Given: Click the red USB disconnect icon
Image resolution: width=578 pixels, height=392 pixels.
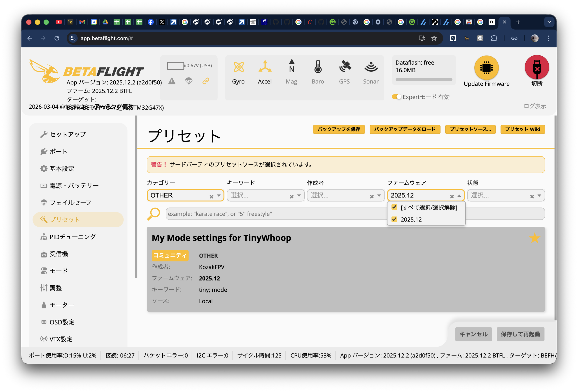Looking at the screenshot, I should tap(536, 67).
